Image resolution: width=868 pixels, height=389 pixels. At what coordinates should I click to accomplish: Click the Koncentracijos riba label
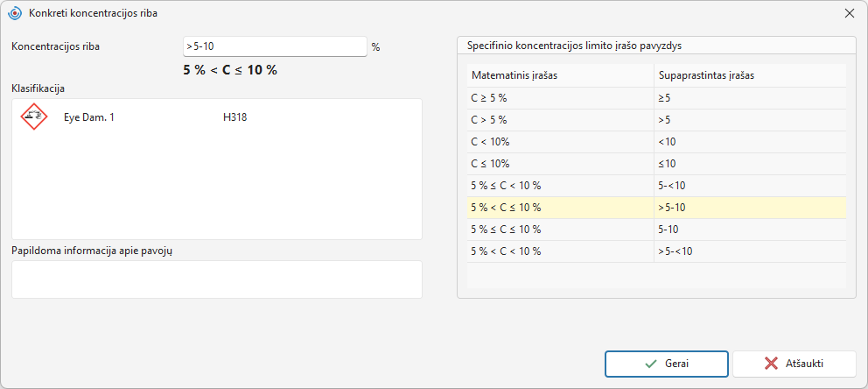(x=55, y=46)
